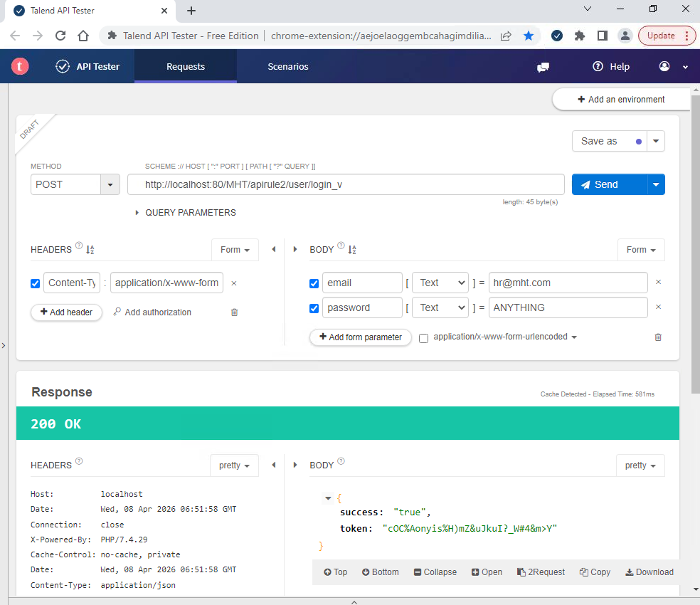Open the chat feedback icon in header
The height and width of the screenshot is (605, 700).
click(543, 67)
